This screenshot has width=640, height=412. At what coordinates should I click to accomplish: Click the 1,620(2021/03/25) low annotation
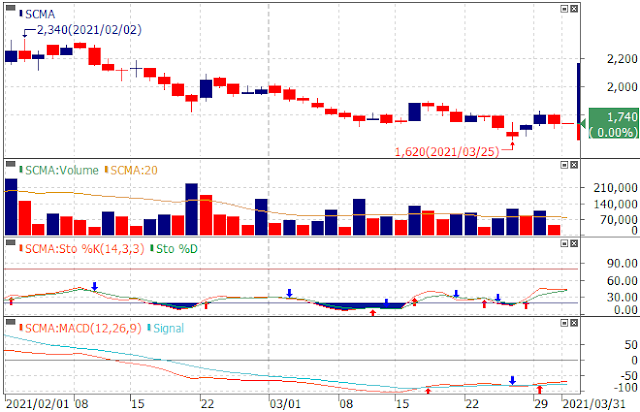point(447,152)
